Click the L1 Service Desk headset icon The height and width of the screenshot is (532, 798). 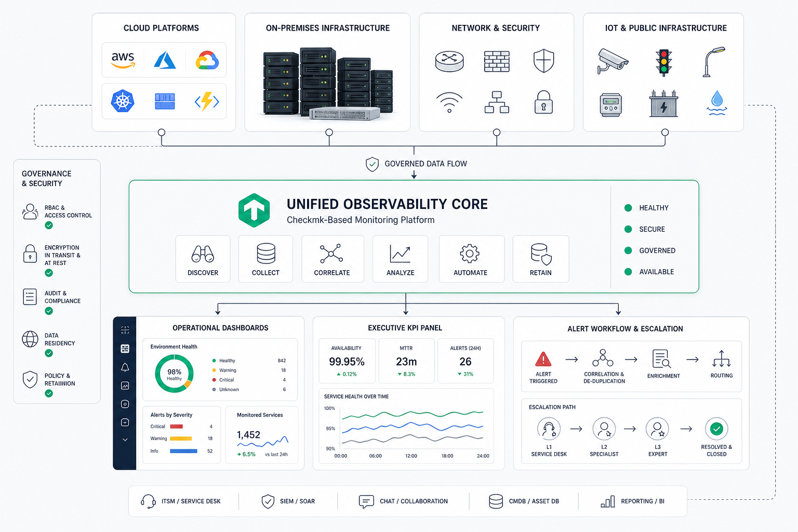click(549, 429)
